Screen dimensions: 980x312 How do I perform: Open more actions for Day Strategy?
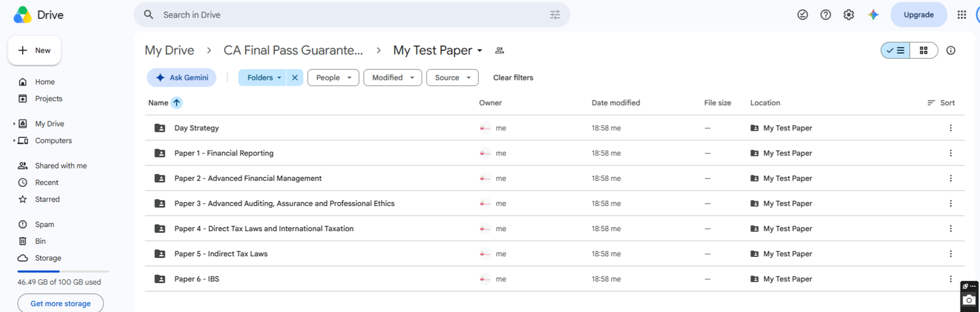coord(951,128)
